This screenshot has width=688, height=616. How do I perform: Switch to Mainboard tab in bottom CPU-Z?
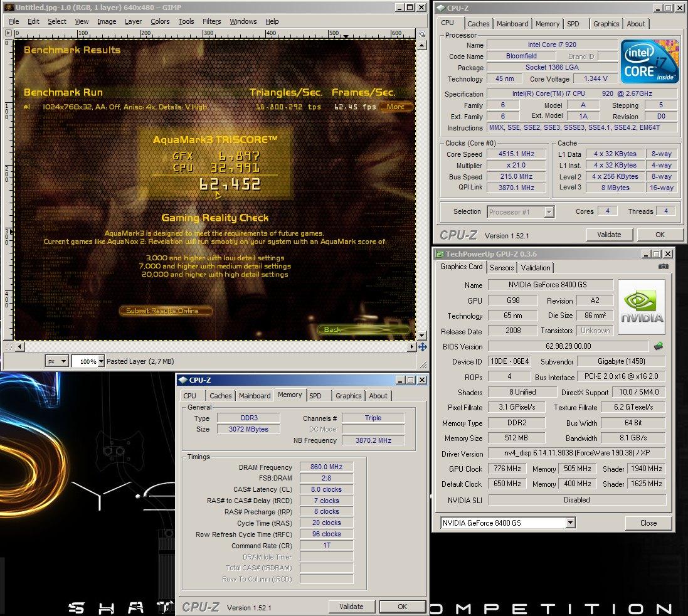pyautogui.click(x=255, y=396)
